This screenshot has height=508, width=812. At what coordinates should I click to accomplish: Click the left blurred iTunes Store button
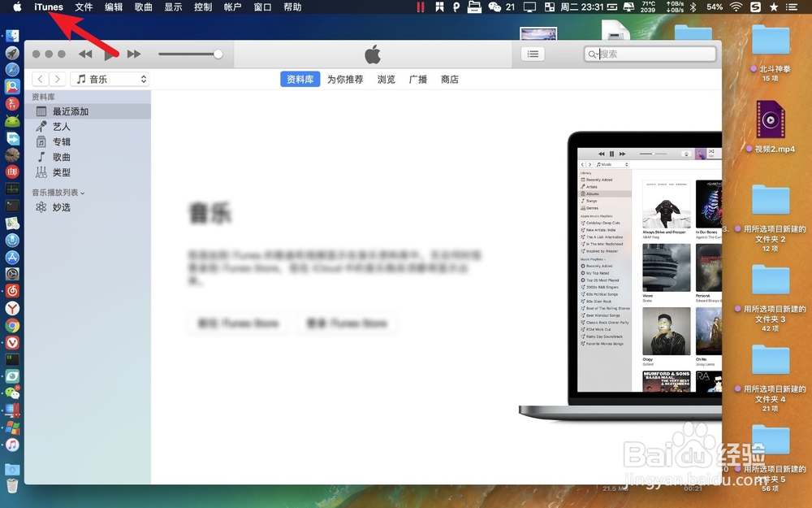pos(238,323)
